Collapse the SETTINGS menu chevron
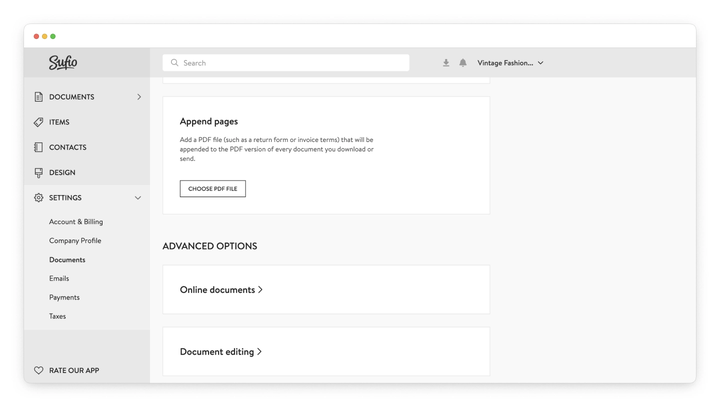The height and width of the screenshot is (407, 720). (138, 198)
